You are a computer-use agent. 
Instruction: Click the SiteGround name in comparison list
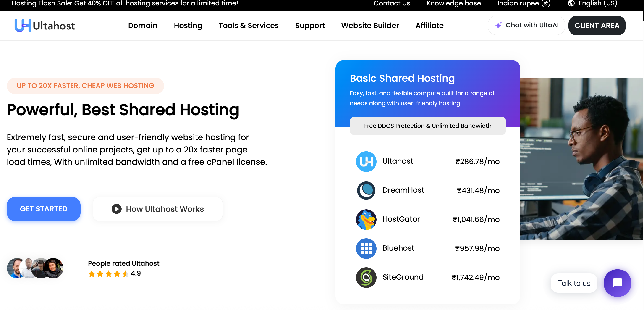(x=403, y=277)
